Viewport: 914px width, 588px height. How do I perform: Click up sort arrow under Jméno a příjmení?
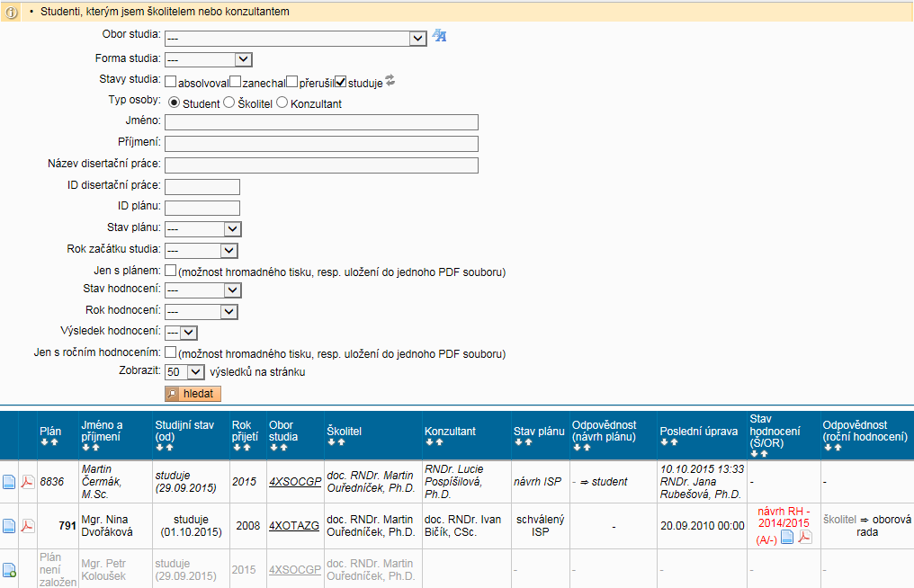pyautogui.click(x=95, y=448)
